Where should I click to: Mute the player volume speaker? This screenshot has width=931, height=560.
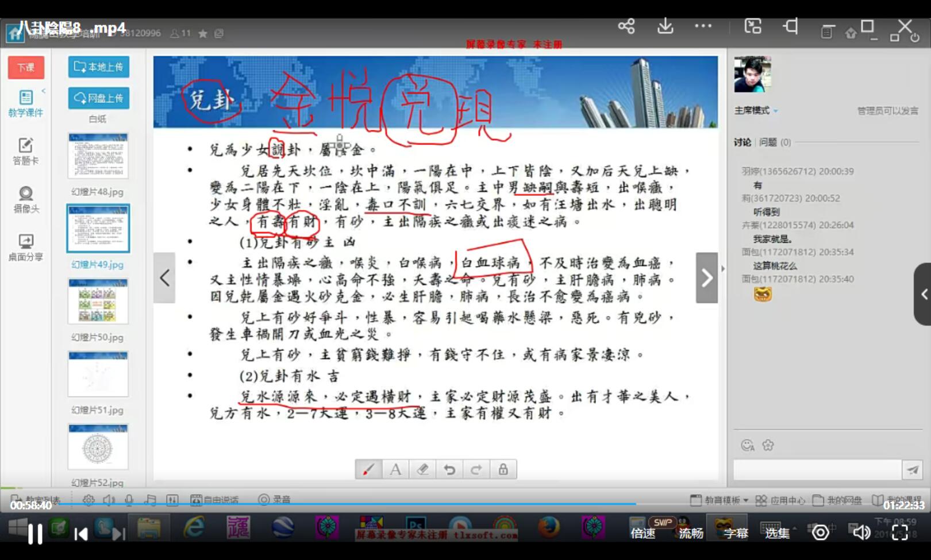[x=861, y=533]
